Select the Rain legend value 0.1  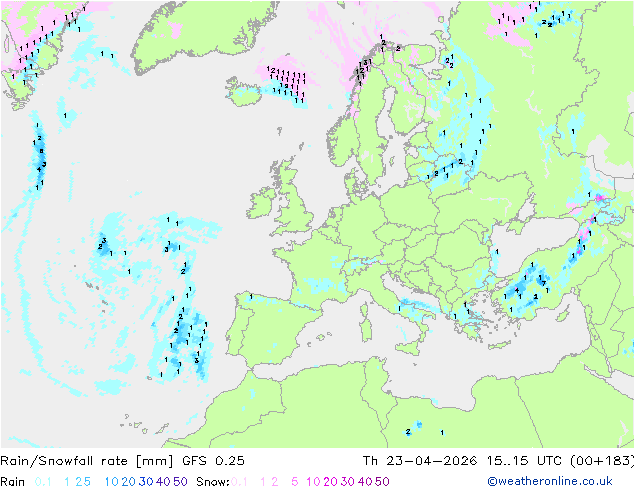point(43,482)
